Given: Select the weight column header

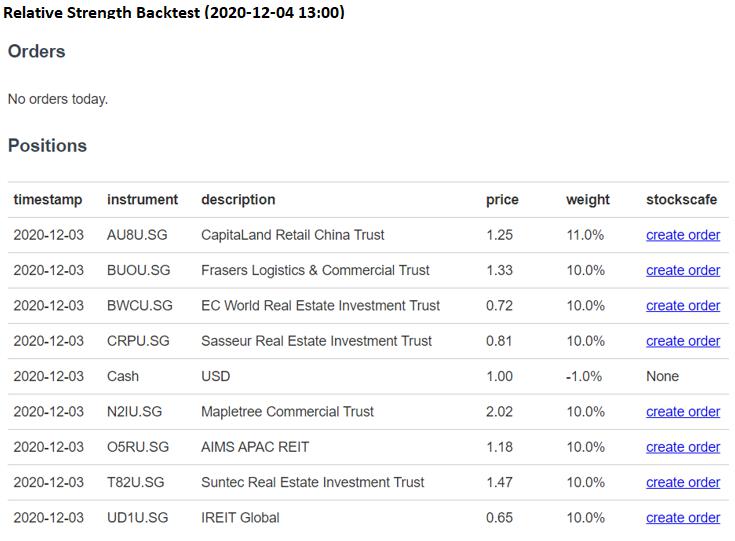Looking at the screenshot, I should tap(587, 200).
